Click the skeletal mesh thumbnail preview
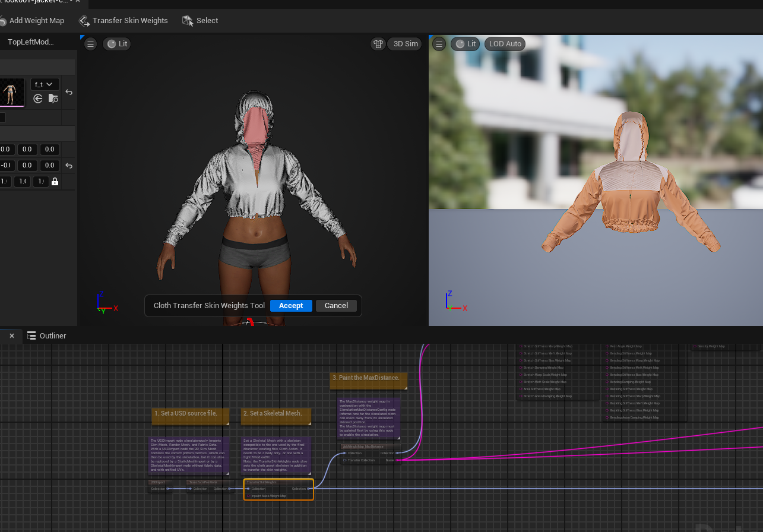The width and height of the screenshot is (763, 532). [11, 92]
